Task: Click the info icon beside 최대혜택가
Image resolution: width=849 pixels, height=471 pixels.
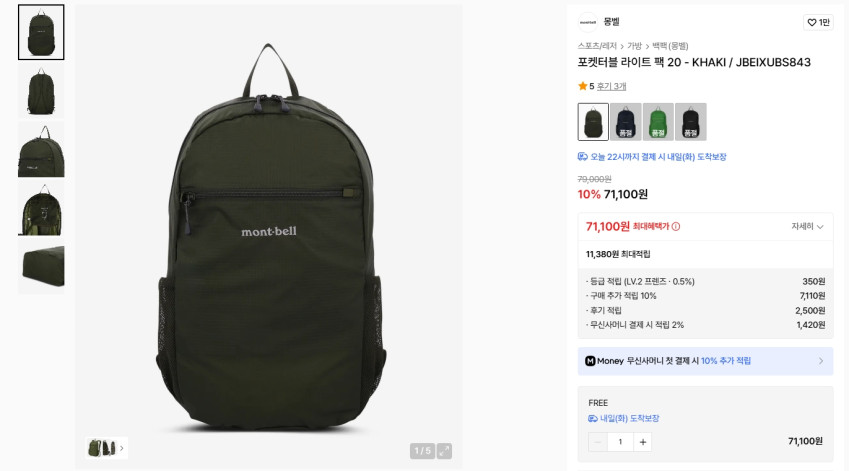Action: [x=676, y=226]
